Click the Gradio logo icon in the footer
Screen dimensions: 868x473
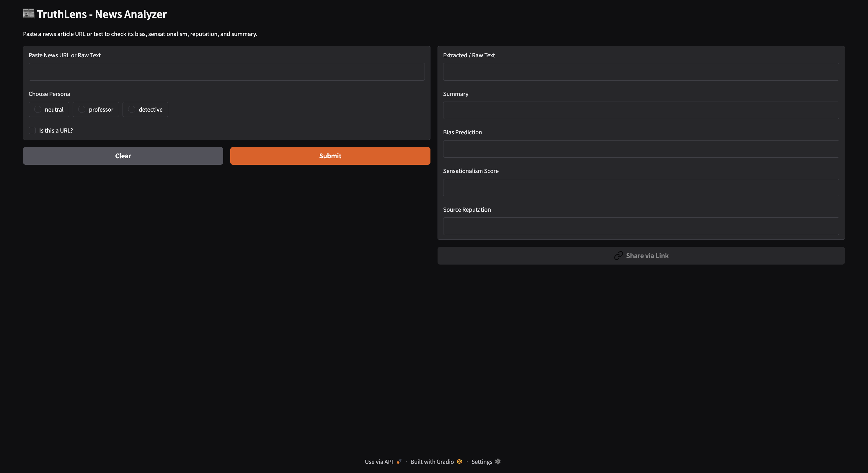pyautogui.click(x=459, y=462)
